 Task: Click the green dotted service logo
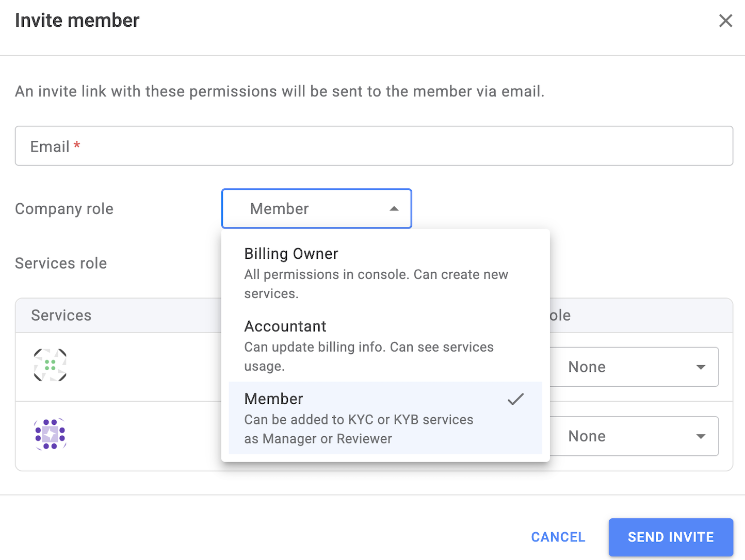click(x=50, y=365)
